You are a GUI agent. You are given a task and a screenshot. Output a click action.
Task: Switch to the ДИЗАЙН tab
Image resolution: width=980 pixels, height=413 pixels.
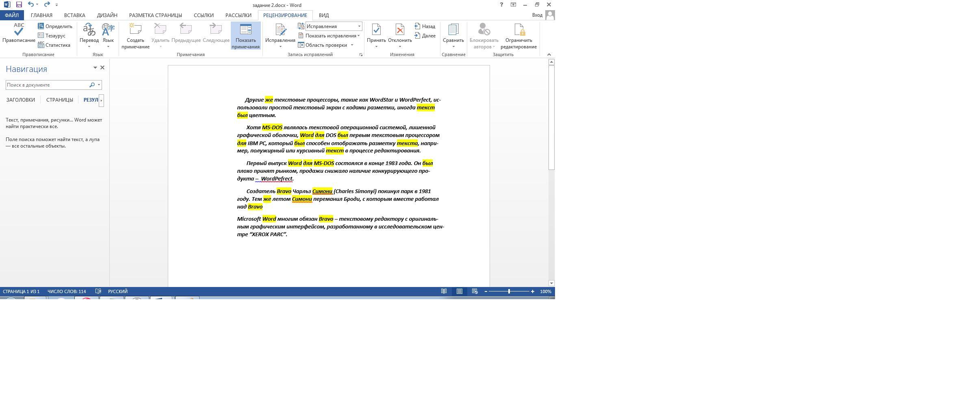107,15
